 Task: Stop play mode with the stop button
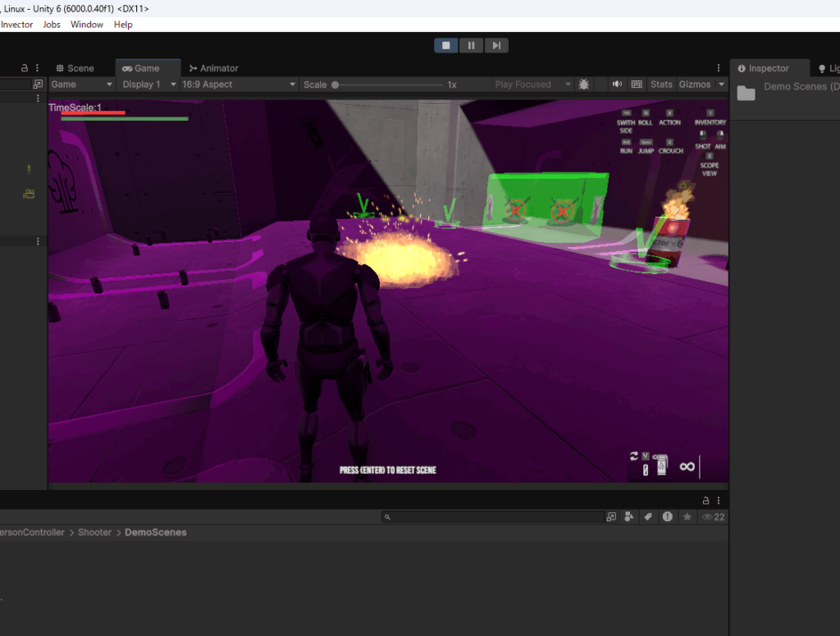coord(445,45)
